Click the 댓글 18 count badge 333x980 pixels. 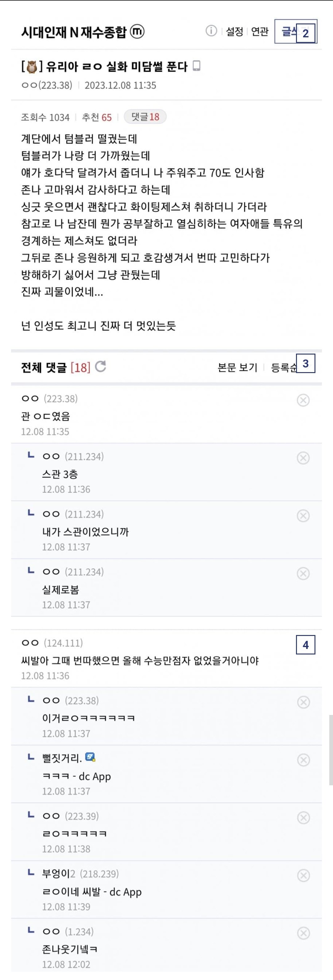coord(145,117)
